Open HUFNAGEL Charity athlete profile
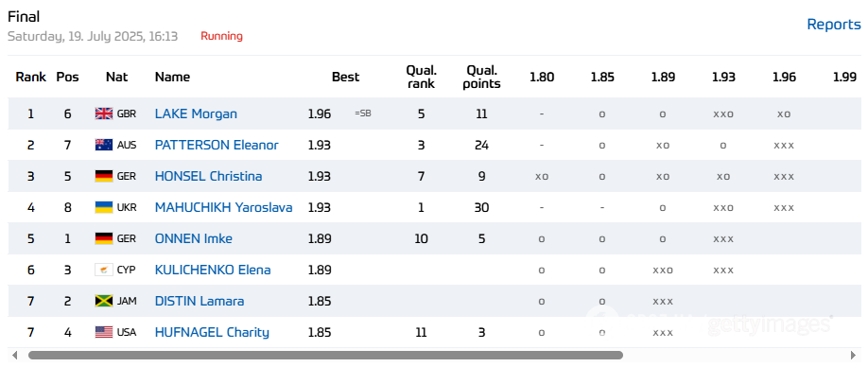Image resolution: width=868 pixels, height=367 pixels. pos(212,332)
